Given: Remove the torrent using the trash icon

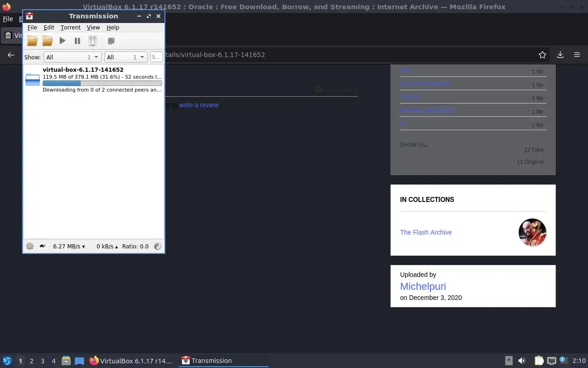Looking at the screenshot, I should click(93, 41).
